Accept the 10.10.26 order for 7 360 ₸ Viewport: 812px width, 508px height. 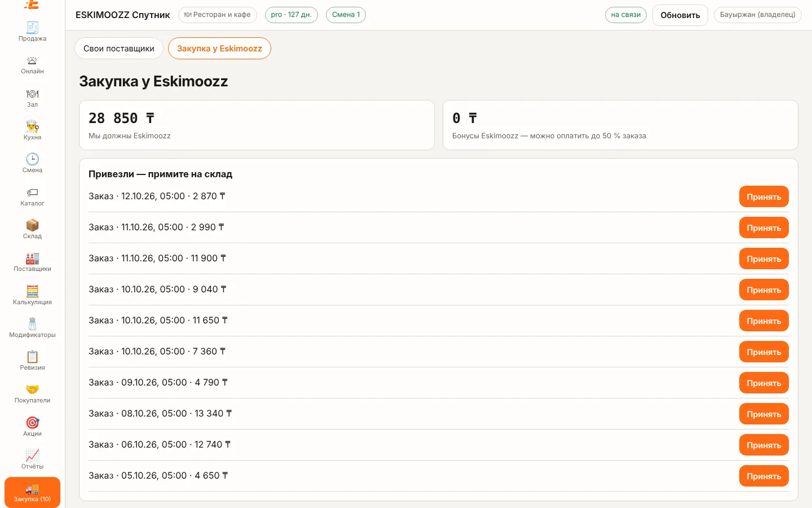[x=764, y=352]
